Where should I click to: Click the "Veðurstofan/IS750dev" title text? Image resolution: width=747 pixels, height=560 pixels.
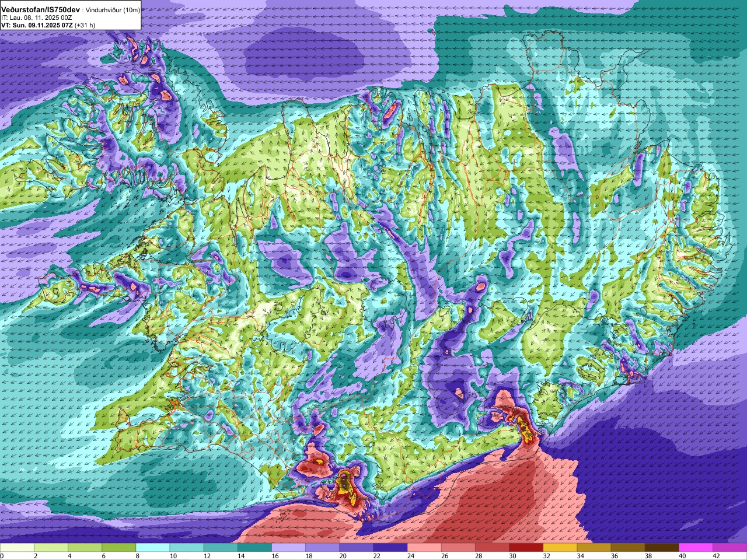(41, 10)
